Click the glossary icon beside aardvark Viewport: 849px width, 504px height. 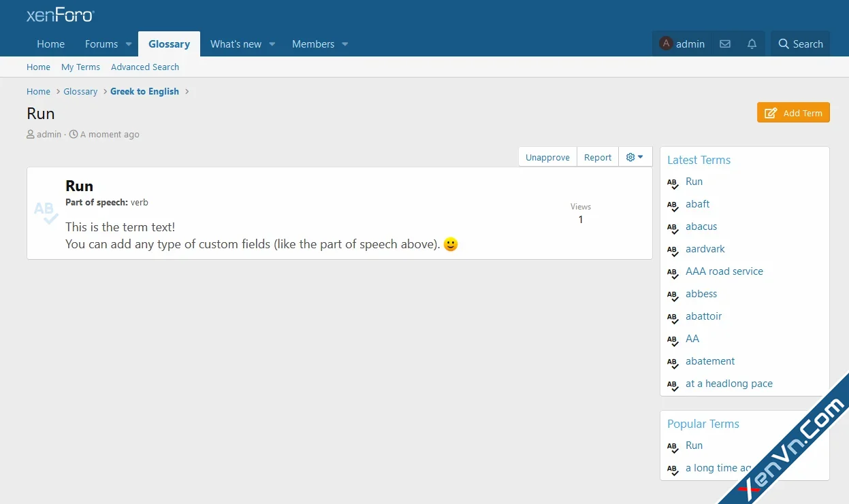tap(673, 250)
